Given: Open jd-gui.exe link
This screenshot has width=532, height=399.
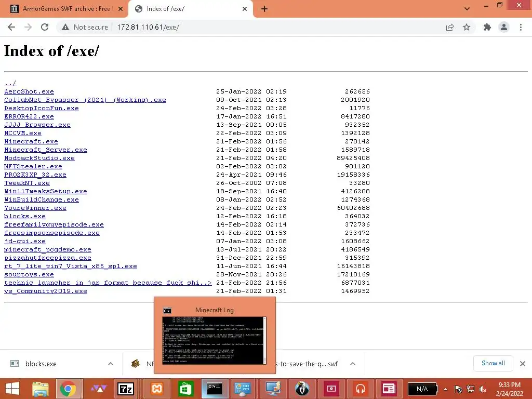Looking at the screenshot, I should point(25,241).
